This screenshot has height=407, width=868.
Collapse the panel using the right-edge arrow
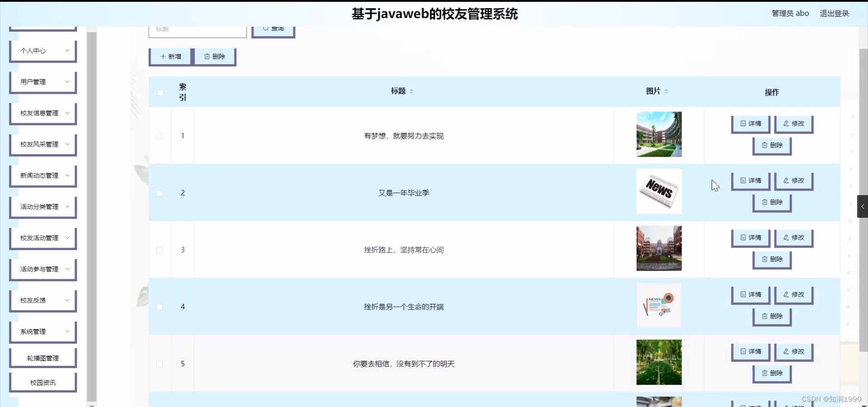pyautogui.click(x=863, y=206)
